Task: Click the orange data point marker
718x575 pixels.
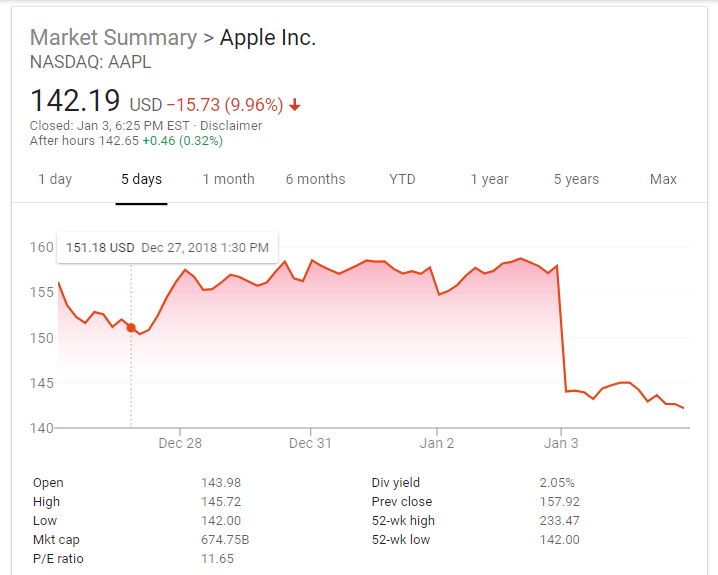Action: pyautogui.click(x=131, y=328)
